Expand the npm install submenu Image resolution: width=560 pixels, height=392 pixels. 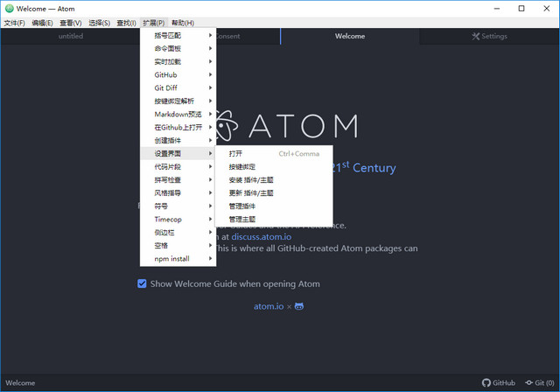[178, 259]
